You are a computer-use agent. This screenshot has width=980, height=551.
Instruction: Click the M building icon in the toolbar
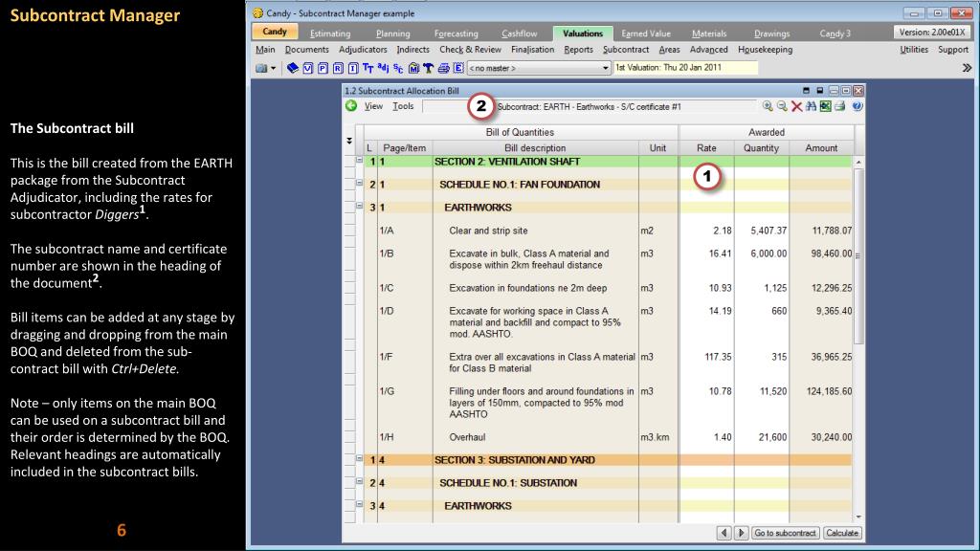click(413, 68)
